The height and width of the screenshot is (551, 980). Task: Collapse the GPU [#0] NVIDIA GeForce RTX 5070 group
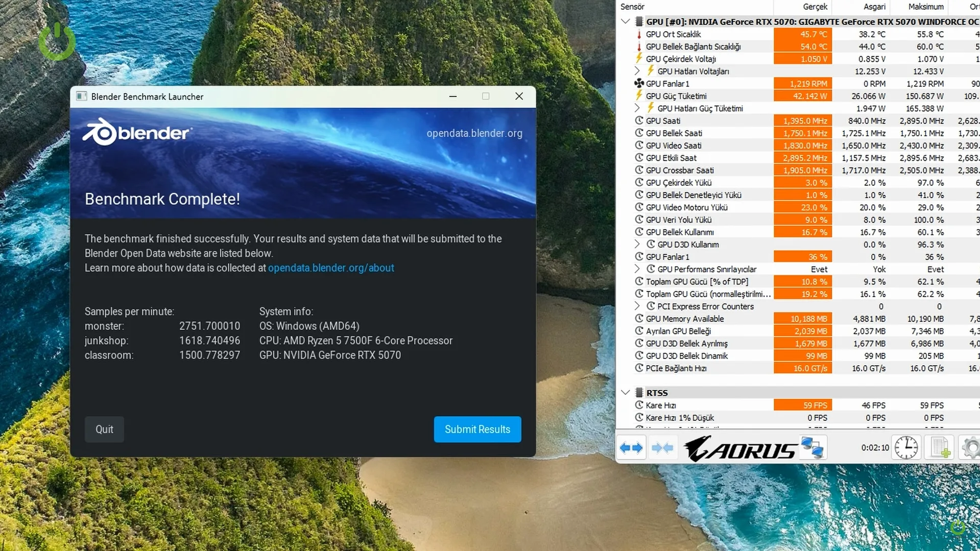click(x=626, y=21)
